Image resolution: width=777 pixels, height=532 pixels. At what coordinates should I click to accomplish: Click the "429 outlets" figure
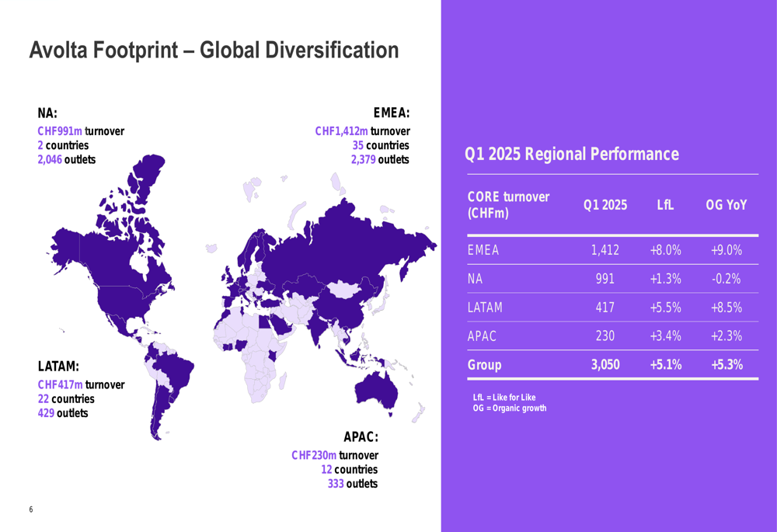63,413
